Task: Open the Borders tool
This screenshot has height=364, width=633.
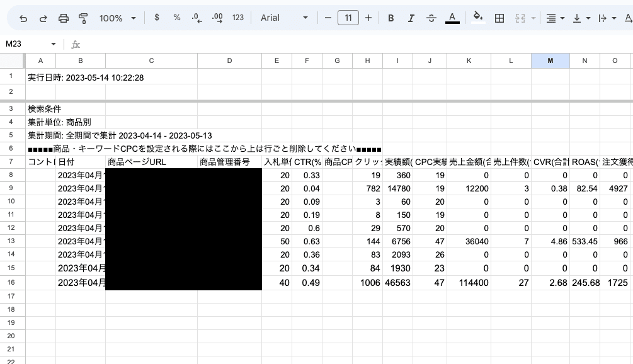Action: pos(499,18)
